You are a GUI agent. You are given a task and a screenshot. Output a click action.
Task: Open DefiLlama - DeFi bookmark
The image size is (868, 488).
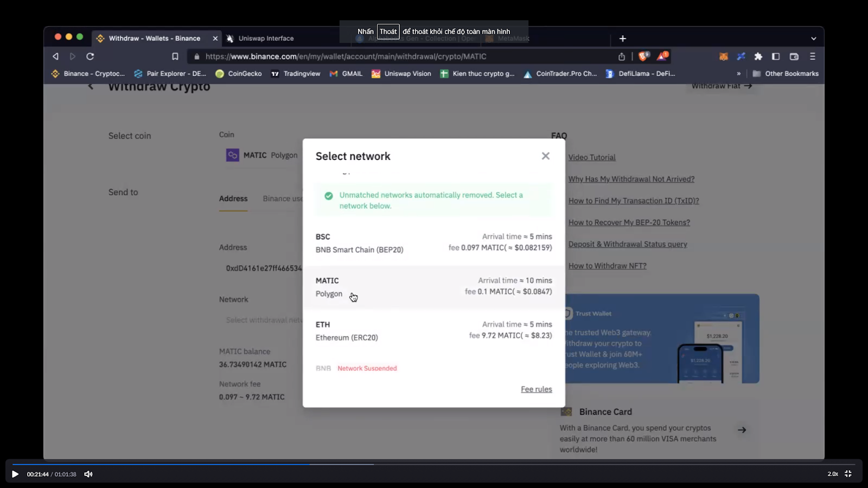[x=641, y=74]
